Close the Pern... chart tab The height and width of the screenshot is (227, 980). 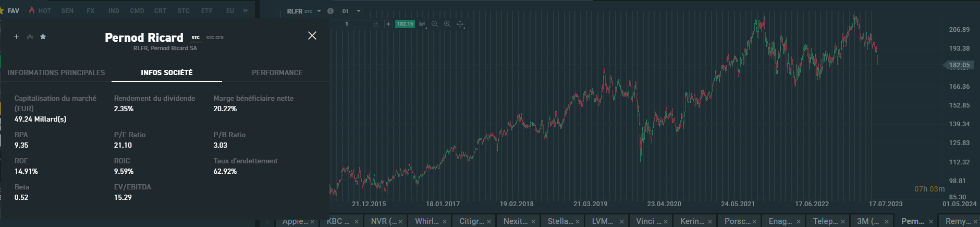(931, 222)
